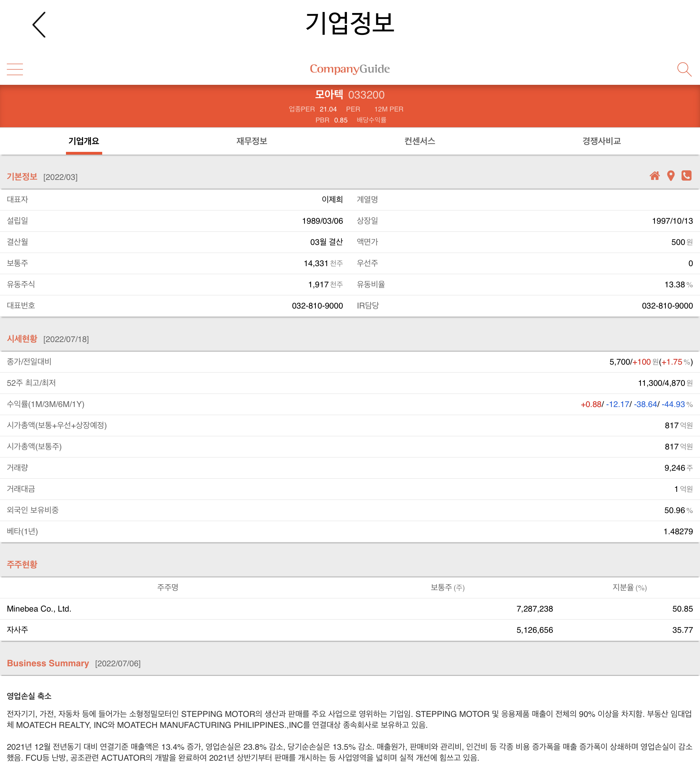Click the 자사주 stake 35.77
The image size is (700, 773).
tap(682, 630)
